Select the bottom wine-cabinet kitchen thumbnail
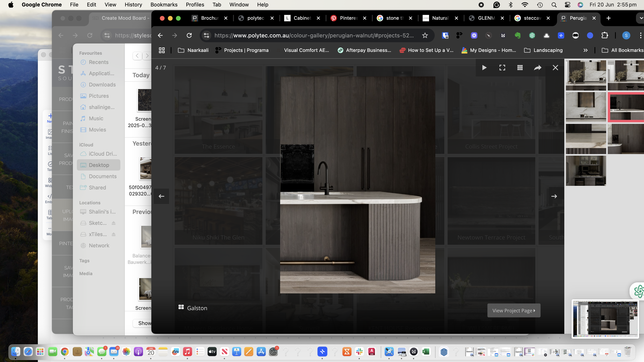 tap(586, 171)
